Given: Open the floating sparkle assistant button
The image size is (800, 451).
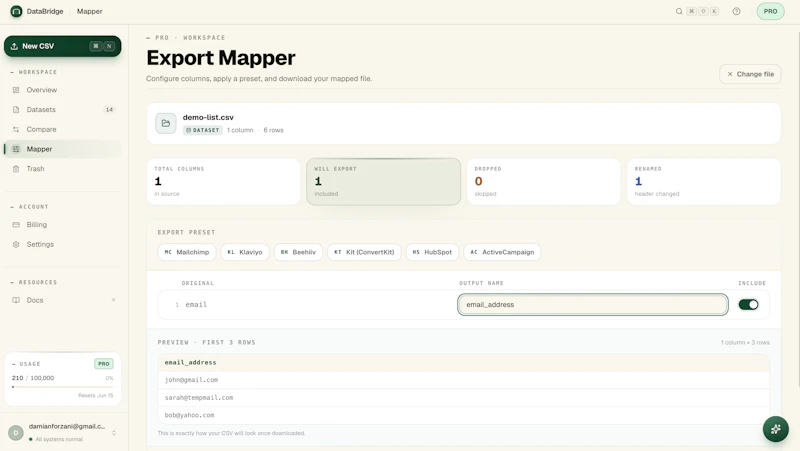Looking at the screenshot, I should pyautogui.click(x=776, y=429).
